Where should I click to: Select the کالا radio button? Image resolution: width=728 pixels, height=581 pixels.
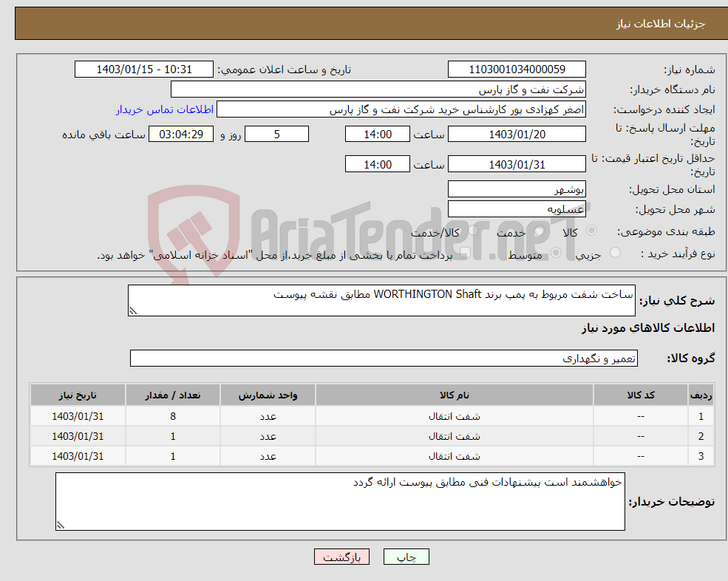591,231
